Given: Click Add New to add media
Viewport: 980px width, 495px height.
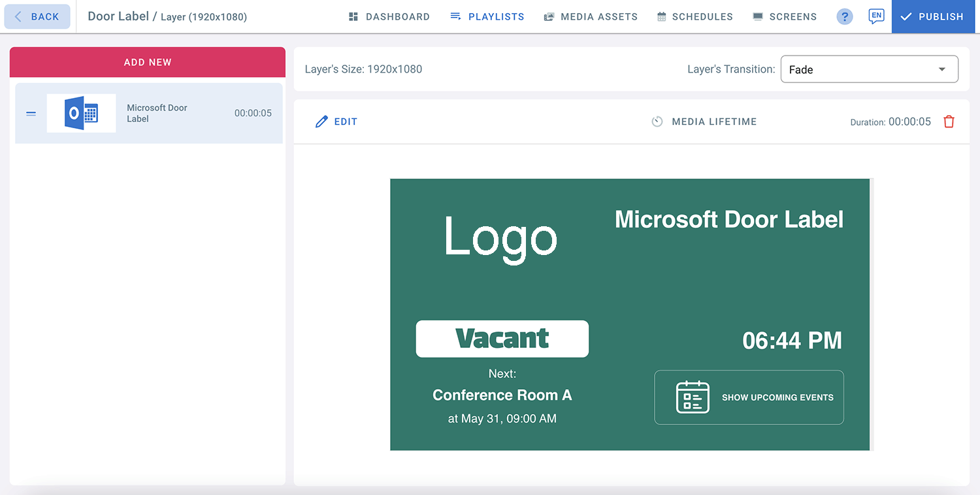Looking at the screenshot, I should (x=148, y=62).
